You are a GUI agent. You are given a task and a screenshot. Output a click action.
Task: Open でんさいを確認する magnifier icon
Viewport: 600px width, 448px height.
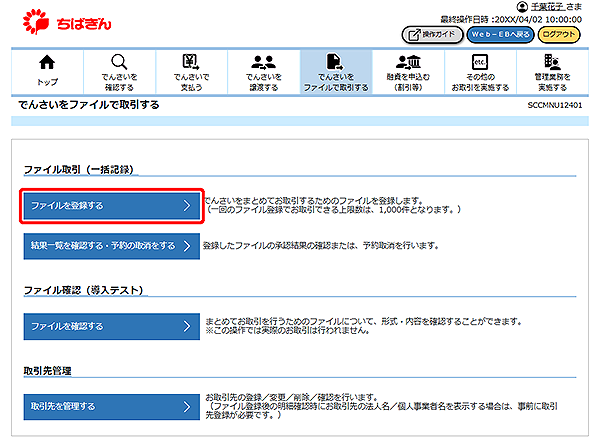click(119, 61)
